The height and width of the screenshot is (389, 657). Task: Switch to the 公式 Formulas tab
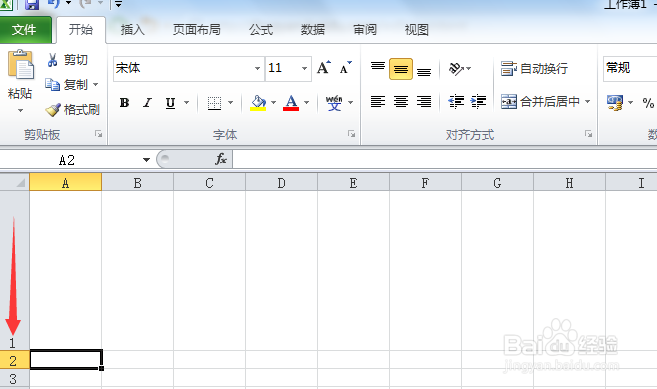(261, 30)
